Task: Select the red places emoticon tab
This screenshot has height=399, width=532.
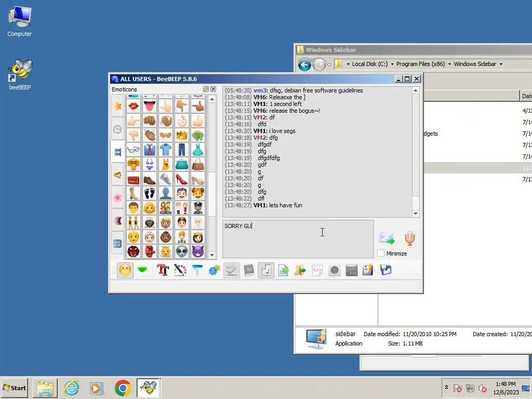Action: click(118, 220)
